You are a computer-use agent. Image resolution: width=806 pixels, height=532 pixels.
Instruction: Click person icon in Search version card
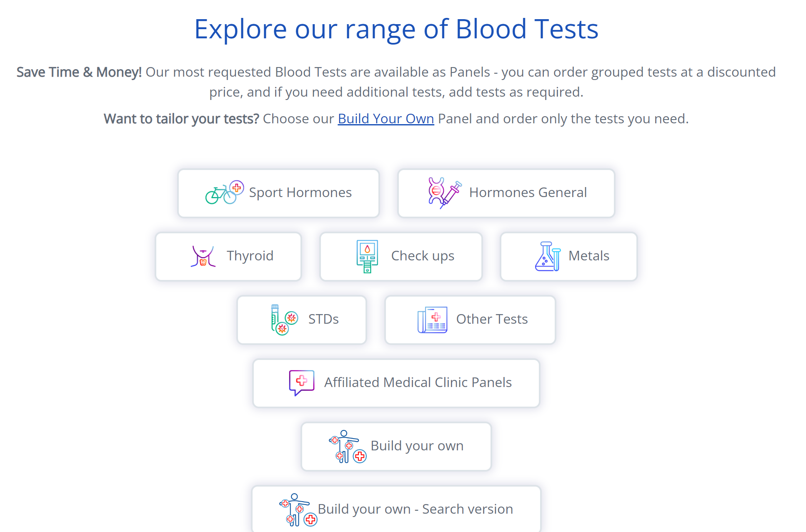click(x=298, y=510)
